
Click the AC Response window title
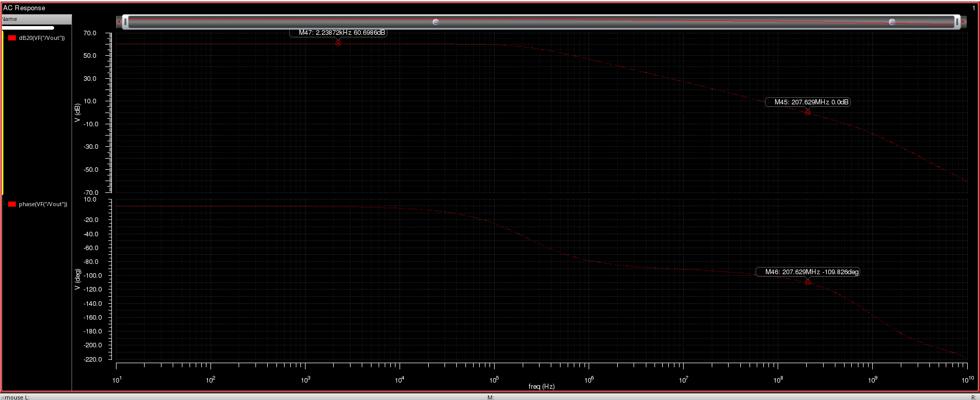coord(24,8)
